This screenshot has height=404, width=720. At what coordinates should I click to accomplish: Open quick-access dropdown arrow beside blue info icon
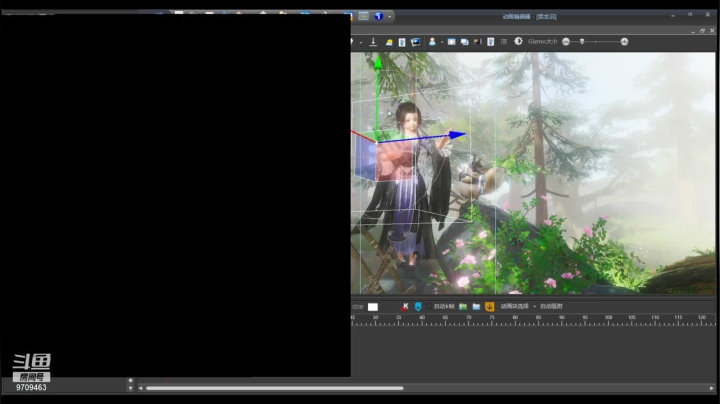coord(389,17)
